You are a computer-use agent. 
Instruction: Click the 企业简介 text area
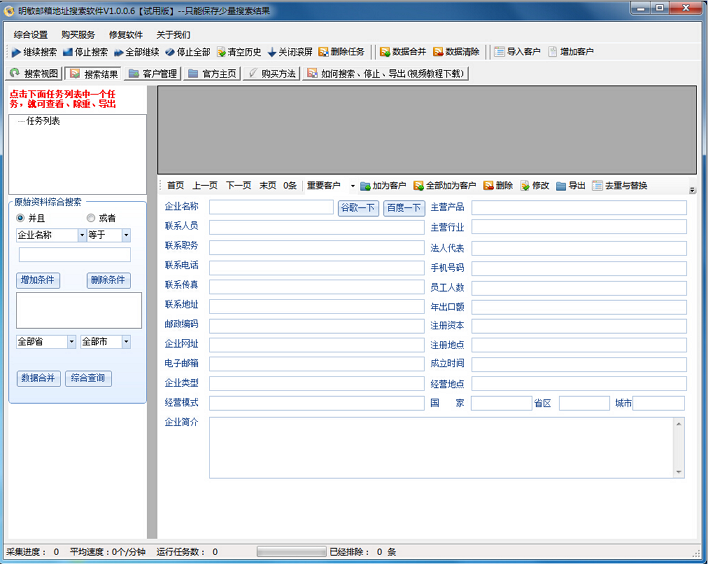click(x=442, y=447)
